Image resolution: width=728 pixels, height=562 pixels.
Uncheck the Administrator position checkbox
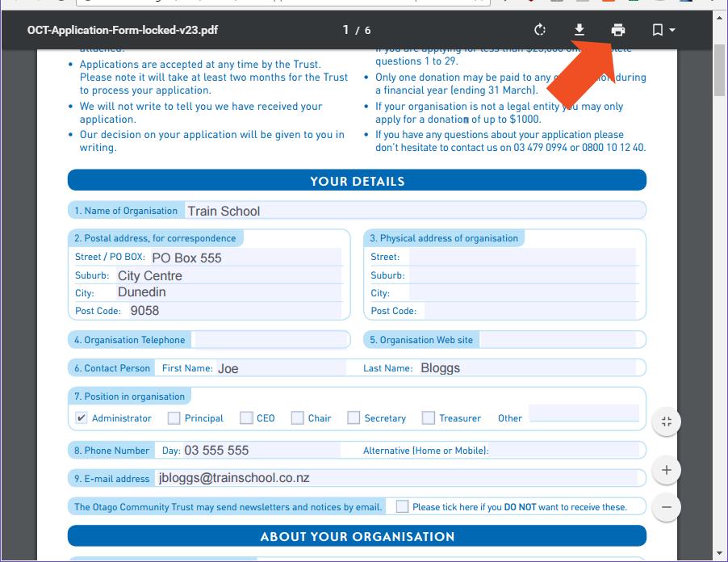79,417
